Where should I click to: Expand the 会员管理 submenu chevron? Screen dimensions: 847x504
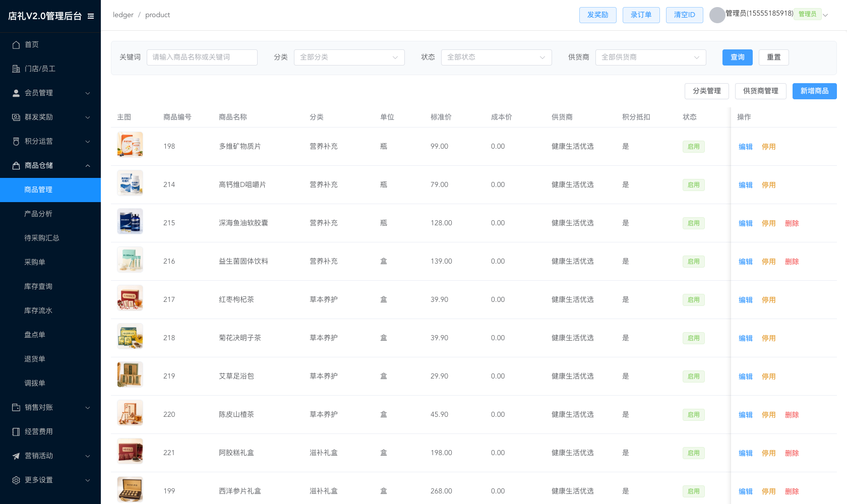[x=88, y=93]
